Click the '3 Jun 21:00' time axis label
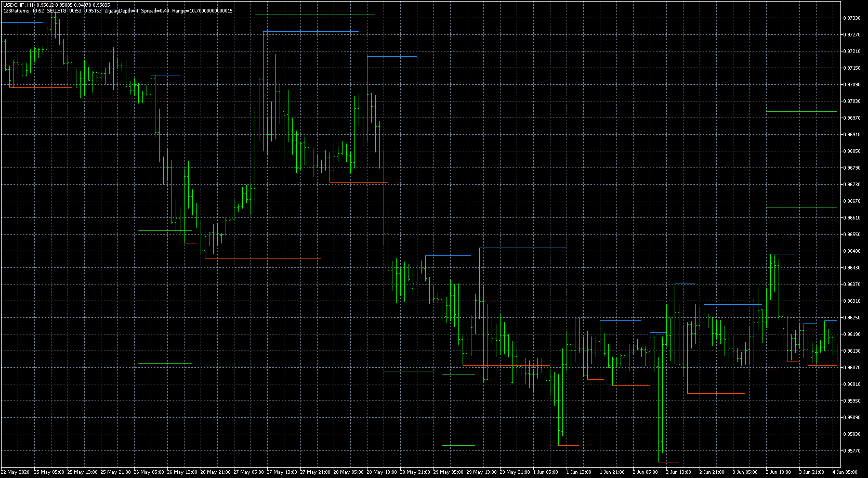 [x=813, y=472]
